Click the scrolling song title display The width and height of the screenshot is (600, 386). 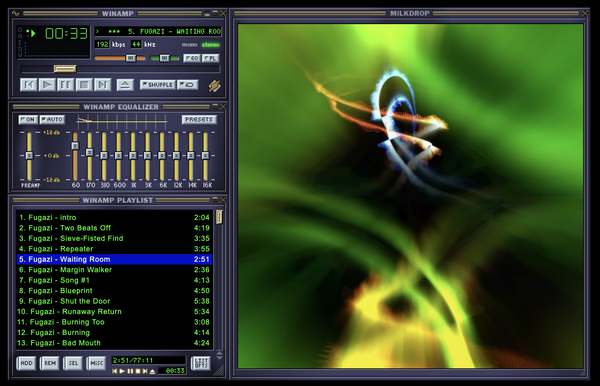click(158, 31)
